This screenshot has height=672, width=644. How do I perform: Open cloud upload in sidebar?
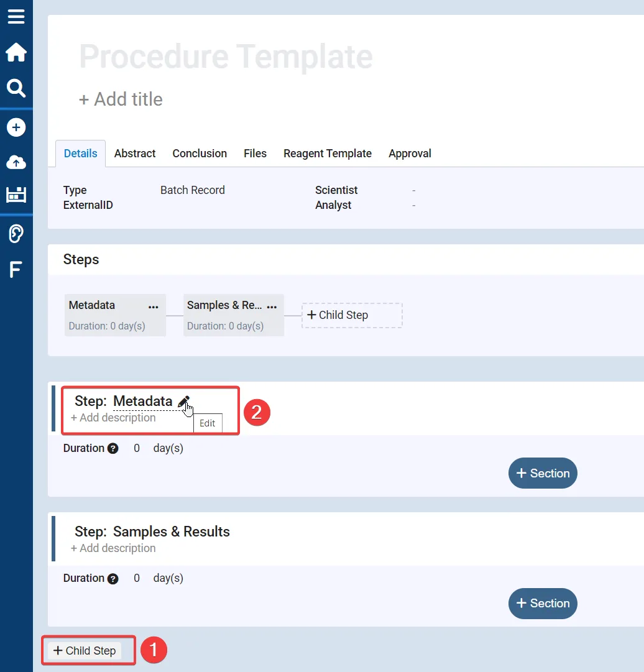click(x=16, y=162)
